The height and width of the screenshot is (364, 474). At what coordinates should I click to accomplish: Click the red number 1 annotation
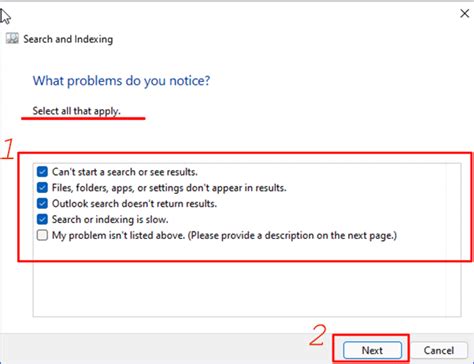tap(8, 149)
